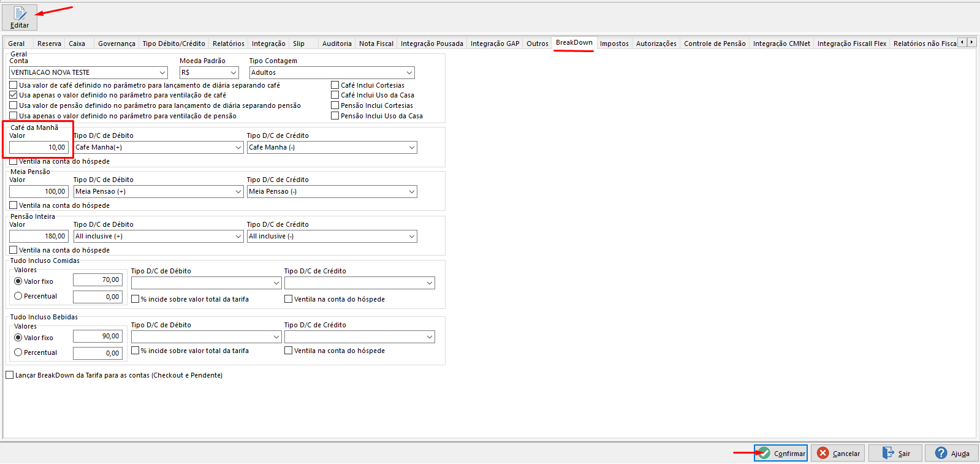Click Meia Pensão Valor 100,00 field

(39, 192)
